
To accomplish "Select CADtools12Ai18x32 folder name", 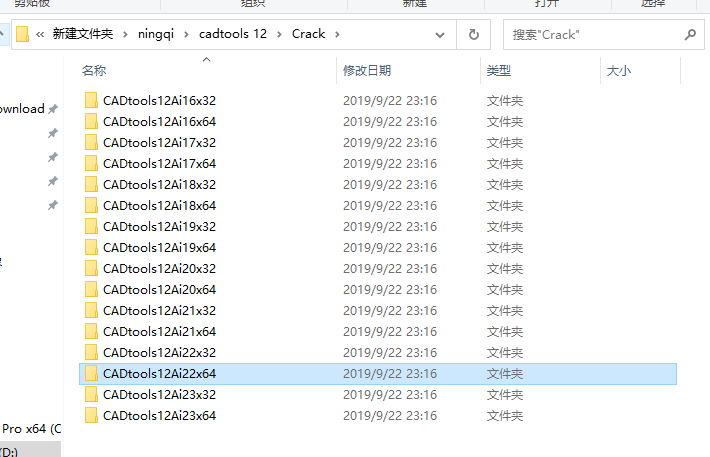I will coord(159,185).
